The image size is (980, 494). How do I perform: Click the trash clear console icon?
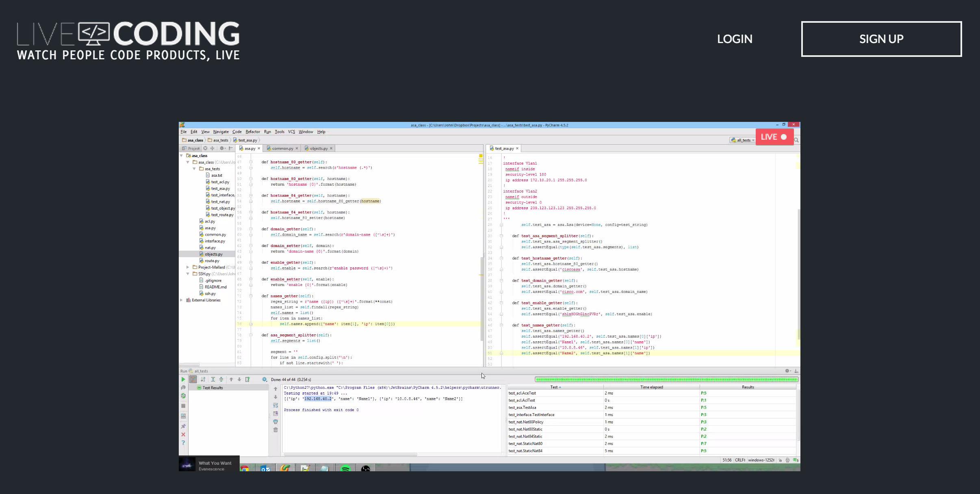tap(275, 430)
